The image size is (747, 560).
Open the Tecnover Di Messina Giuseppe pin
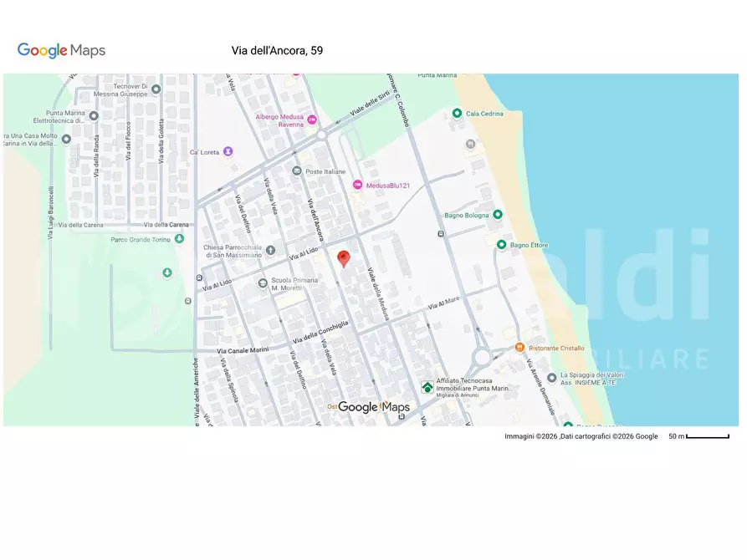coord(156,89)
